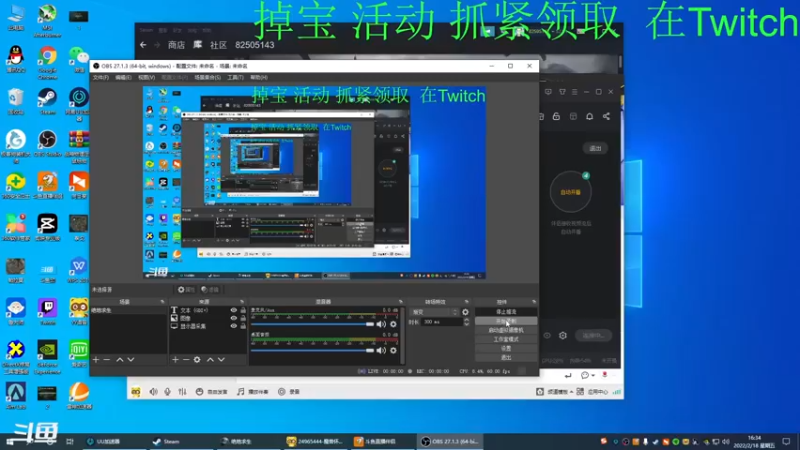Remove selected source with minus
The width and height of the screenshot is (800, 450).
coord(186,360)
